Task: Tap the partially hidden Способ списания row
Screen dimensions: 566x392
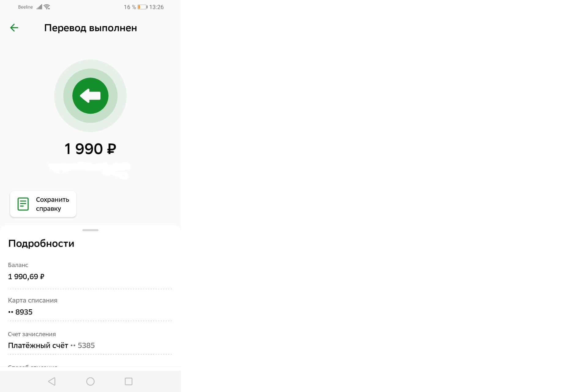Action: tap(90, 366)
